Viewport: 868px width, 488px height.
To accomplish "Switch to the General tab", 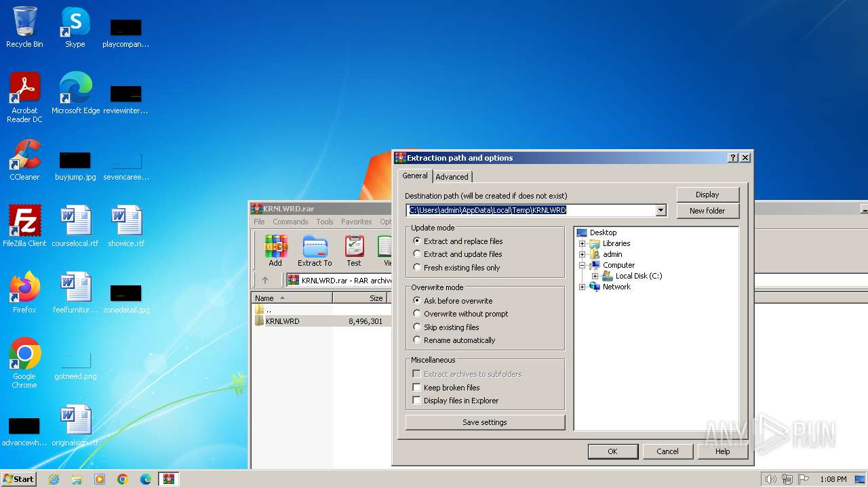I will [414, 176].
